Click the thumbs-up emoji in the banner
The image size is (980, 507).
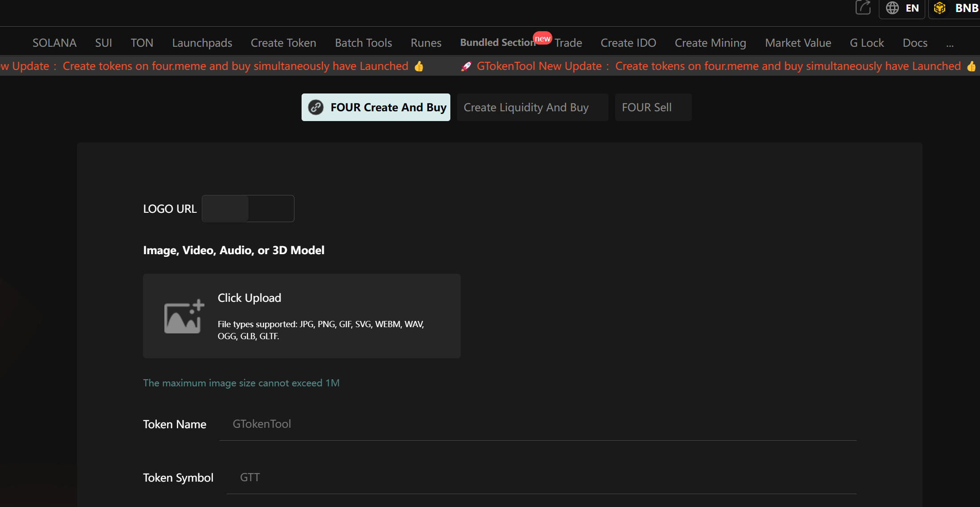click(418, 66)
